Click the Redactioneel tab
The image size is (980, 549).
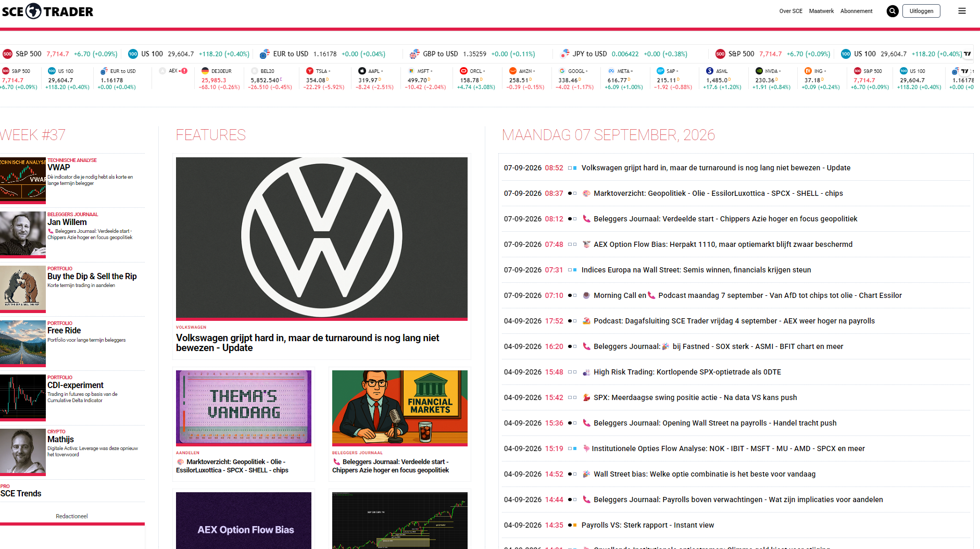point(72,516)
